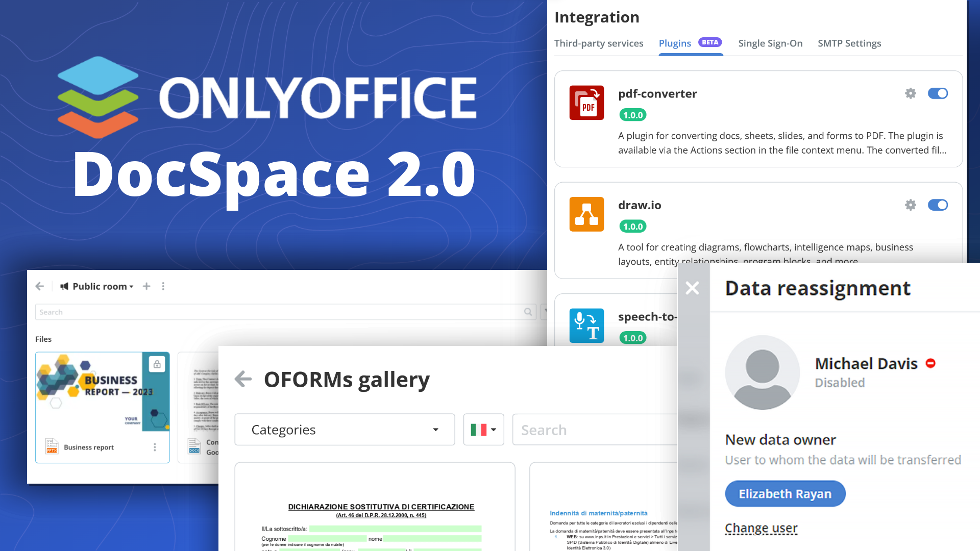The image size is (980, 551).
Task: Click the DOCX file icon on second file
Action: [194, 446]
